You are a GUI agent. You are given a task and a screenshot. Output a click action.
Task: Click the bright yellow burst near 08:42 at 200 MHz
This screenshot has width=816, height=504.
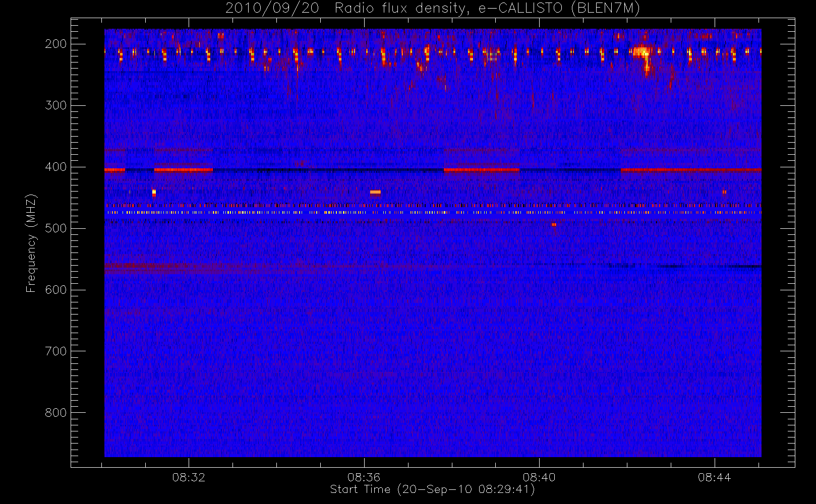point(642,52)
